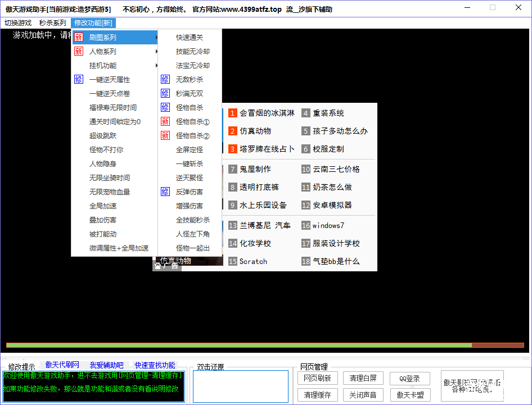Click the 修 icon beside 反弹伤害
This screenshot has height=405, width=532.
[165, 192]
